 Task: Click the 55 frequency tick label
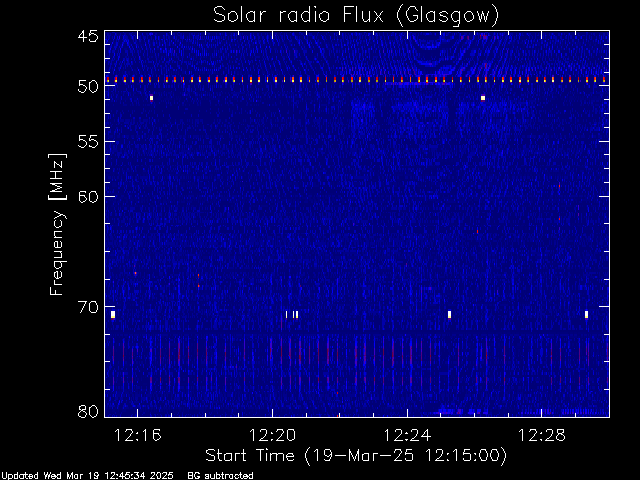[x=88, y=142]
